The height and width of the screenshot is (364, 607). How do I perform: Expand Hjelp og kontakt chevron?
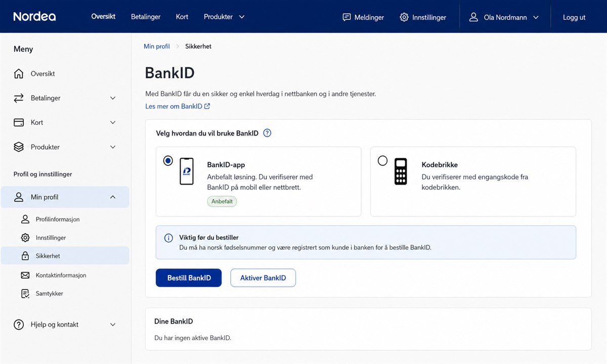113,325
